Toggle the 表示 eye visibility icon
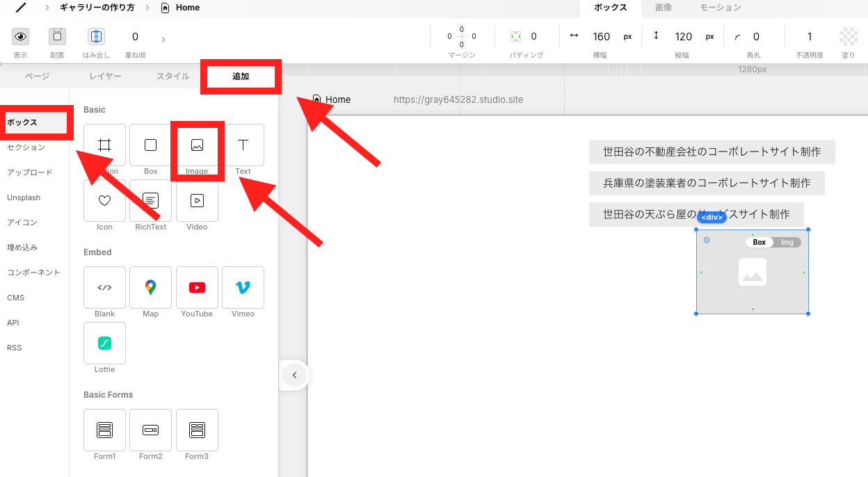The image size is (868, 477). coord(21,37)
